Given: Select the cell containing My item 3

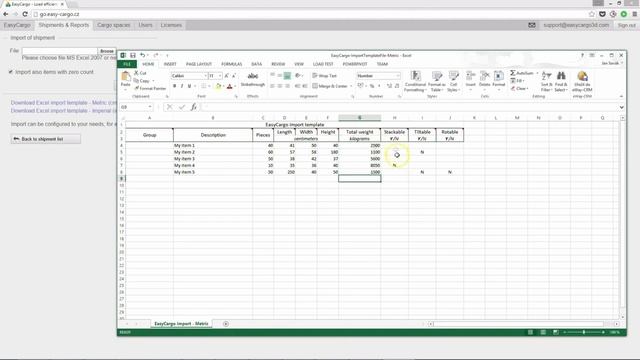Looking at the screenshot, I should click(x=213, y=159).
